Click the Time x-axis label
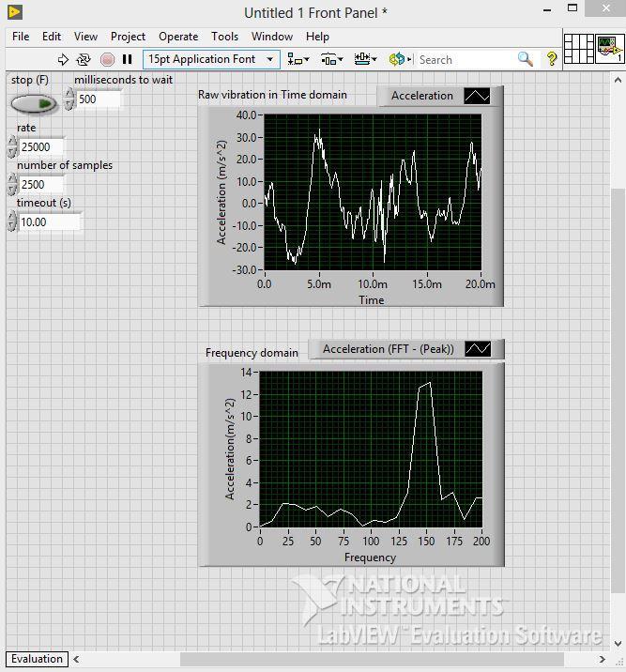The image size is (626, 672). 372,300
